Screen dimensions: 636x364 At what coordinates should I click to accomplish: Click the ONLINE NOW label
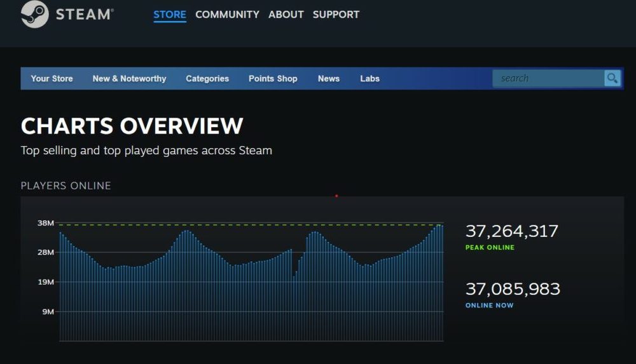coord(490,305)
